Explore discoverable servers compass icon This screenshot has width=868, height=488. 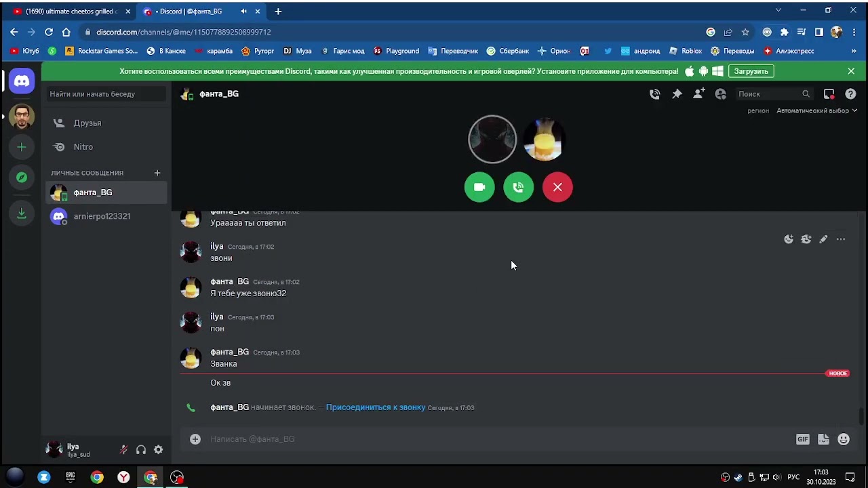(22, 178)
